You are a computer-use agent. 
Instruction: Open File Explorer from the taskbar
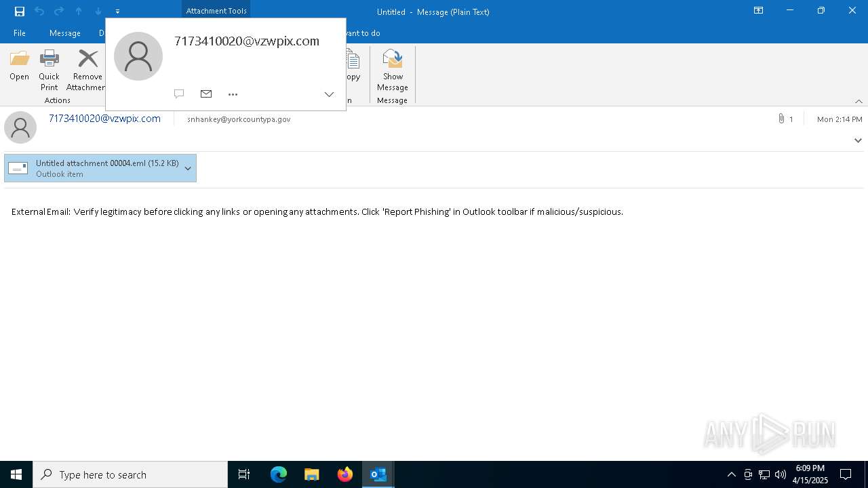(x=312, y=474)
